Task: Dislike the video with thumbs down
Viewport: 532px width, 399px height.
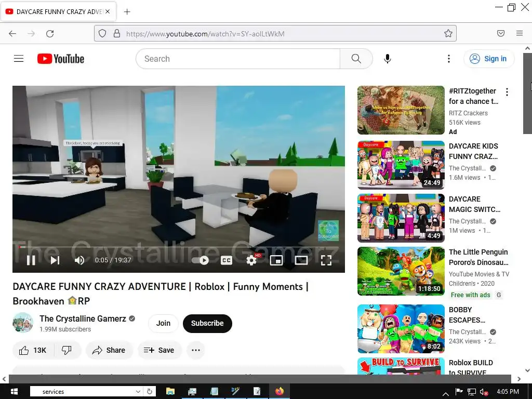Action: tap(67, 350)
